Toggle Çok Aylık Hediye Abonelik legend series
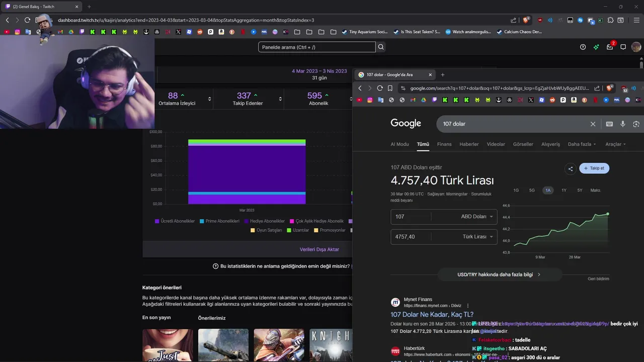 (316, 221)
